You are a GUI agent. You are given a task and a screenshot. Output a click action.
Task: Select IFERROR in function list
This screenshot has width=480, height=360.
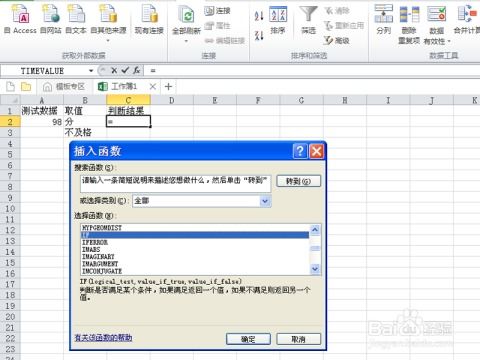tap(195, 242)
